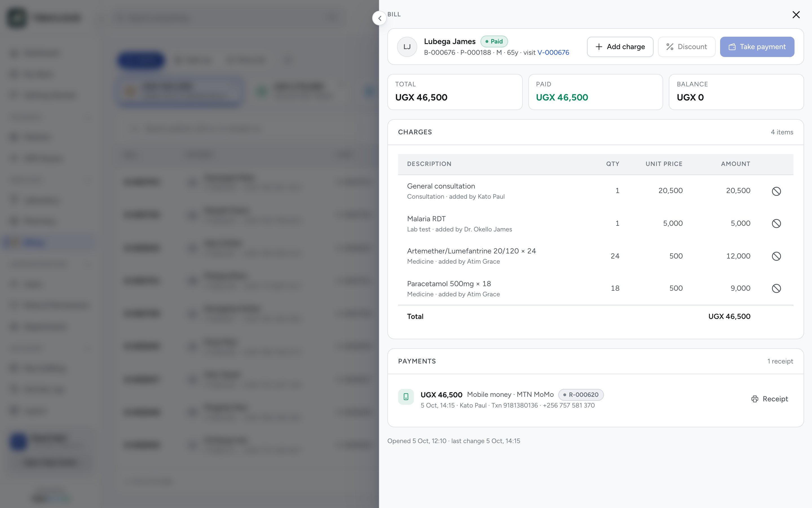The height and width of the screenshot is (508, 812).
Task: Click the 20,500 unit price cell
Action: tap(670, 190)
